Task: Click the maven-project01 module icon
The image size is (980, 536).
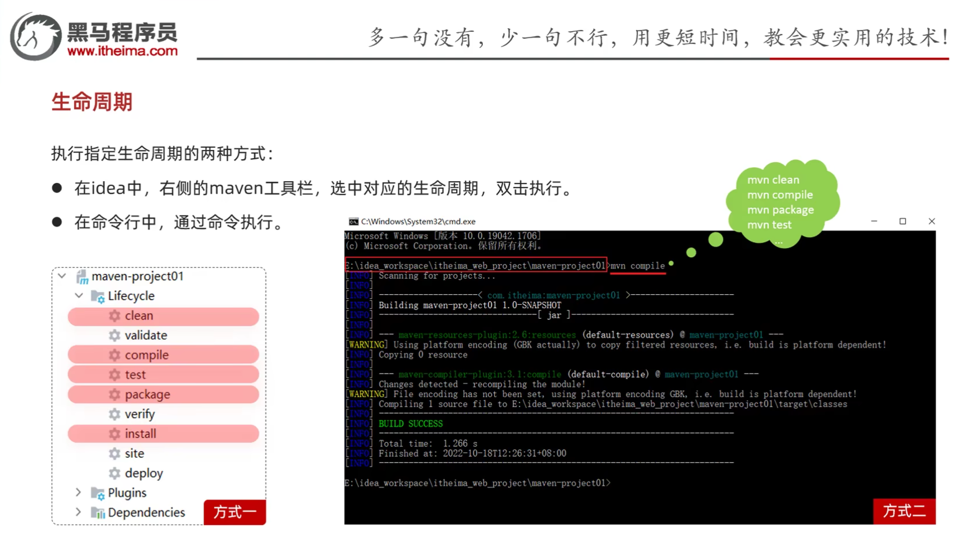Action: 82,277
